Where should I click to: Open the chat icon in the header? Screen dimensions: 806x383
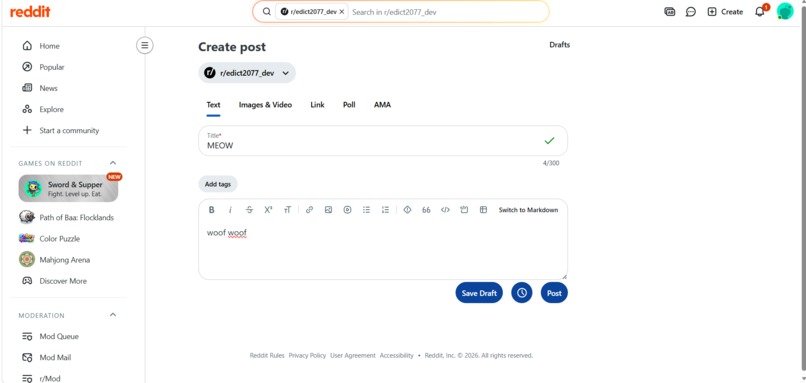[x=691, y=12]
